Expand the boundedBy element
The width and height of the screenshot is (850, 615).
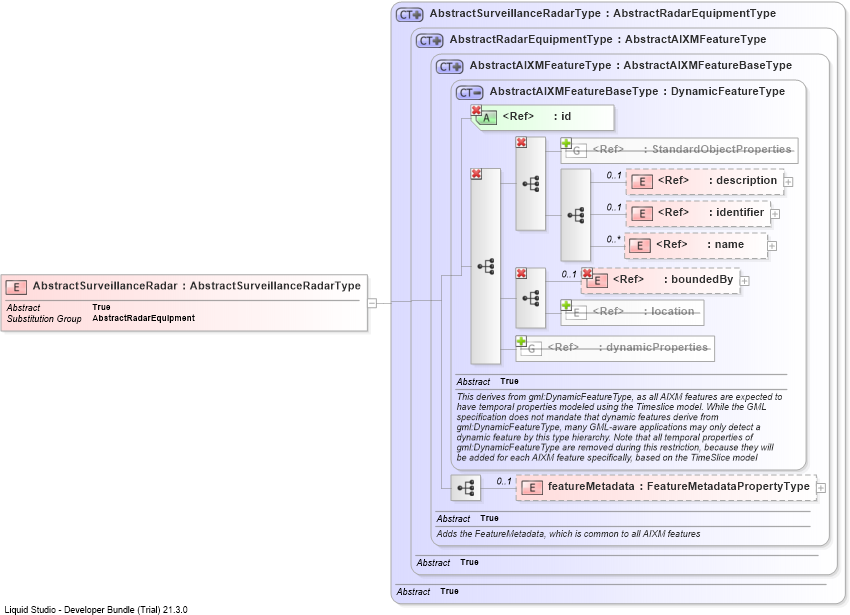pyautogui.click(x=745, y=281)
